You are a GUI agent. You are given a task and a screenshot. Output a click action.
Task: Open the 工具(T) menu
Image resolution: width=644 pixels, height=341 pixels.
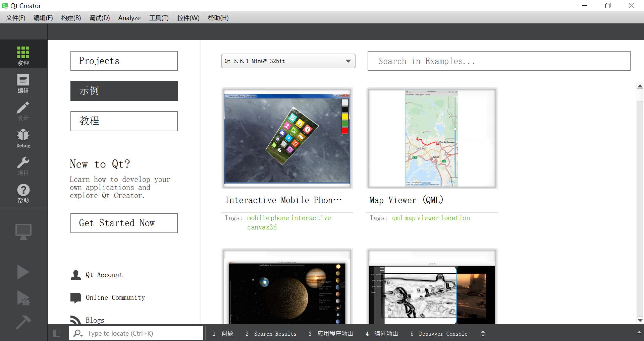[x=159, y=18]
